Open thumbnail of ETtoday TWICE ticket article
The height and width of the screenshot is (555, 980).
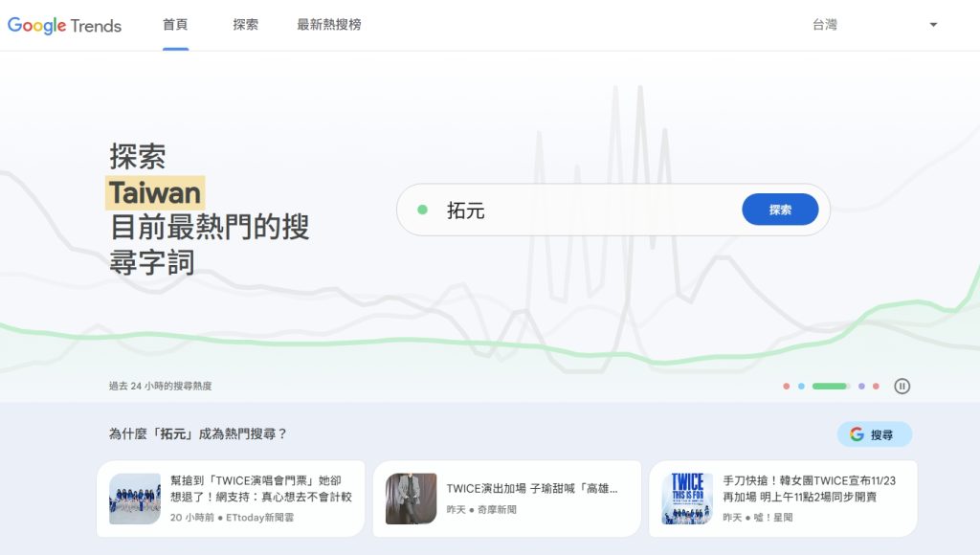[135, 499]
